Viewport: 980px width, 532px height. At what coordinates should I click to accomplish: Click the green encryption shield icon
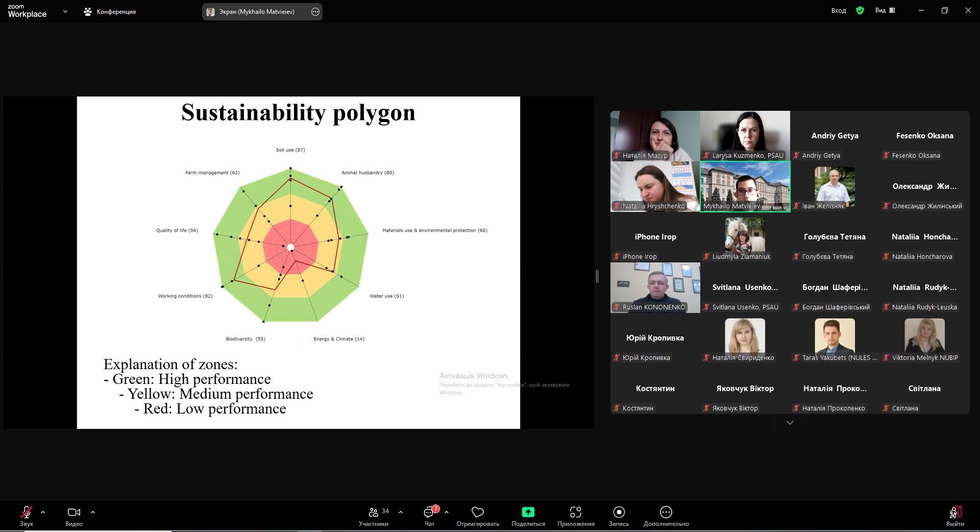point(860,10)
